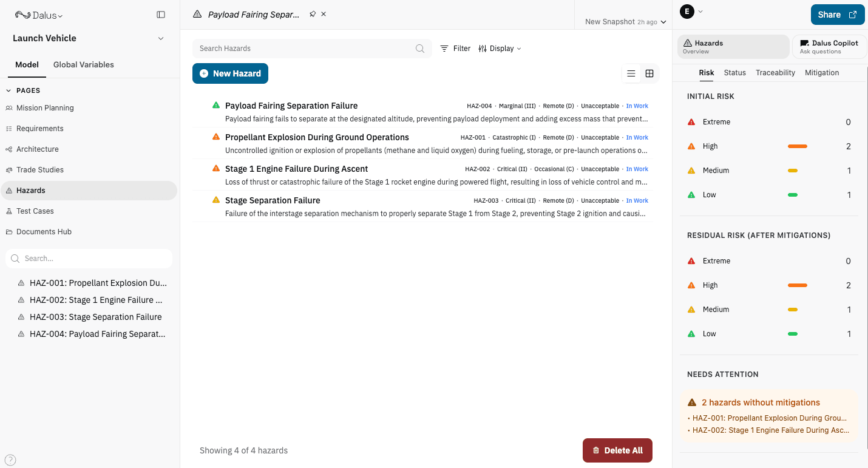Collapse the PAGES section

click(7, 90)
